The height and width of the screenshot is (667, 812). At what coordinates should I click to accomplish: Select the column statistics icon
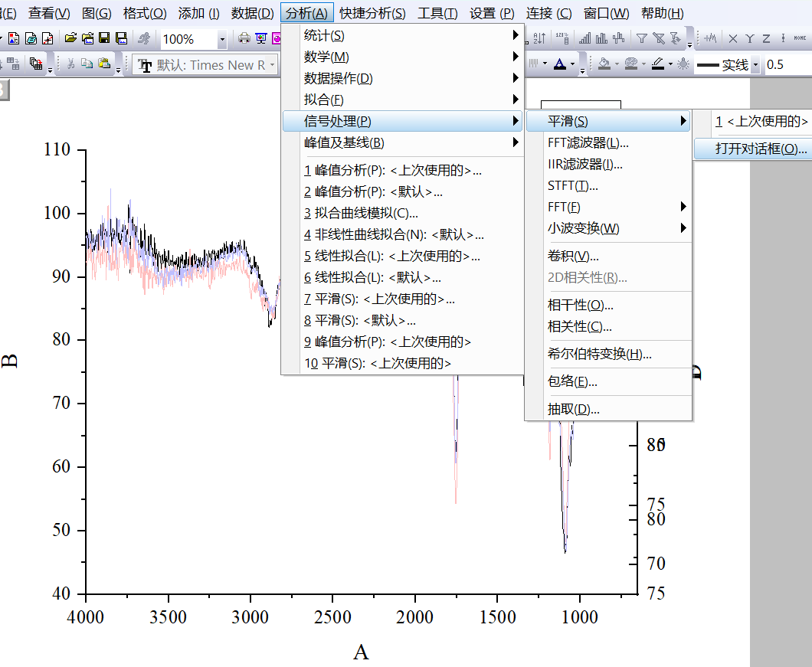560,37
